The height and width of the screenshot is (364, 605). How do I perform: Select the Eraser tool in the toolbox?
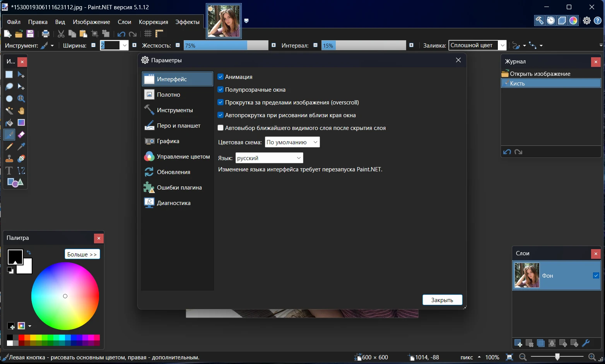[21, 135]
